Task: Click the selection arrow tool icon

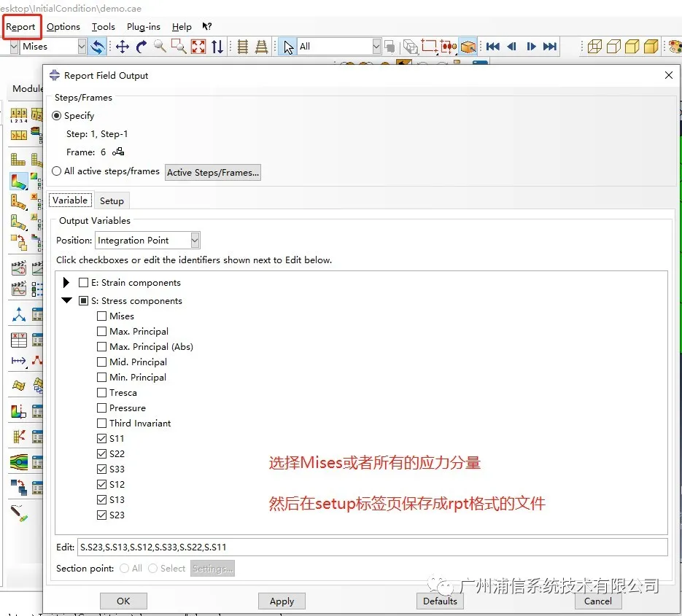Action: tap(288, 47)
